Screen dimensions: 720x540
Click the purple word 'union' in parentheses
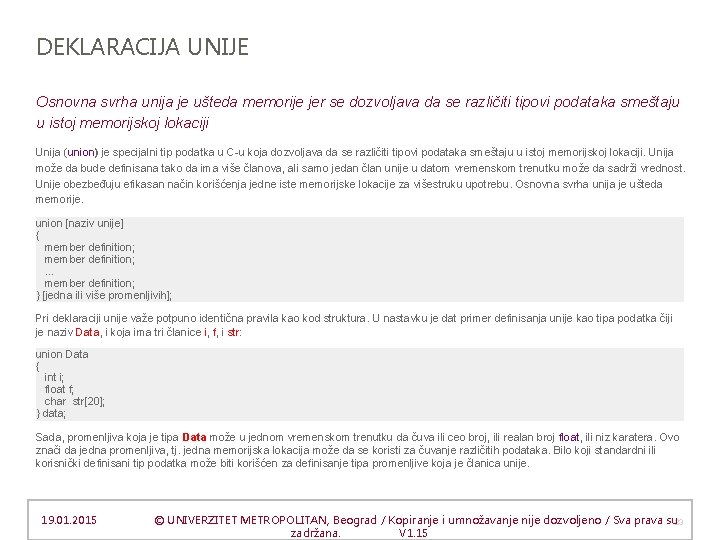pos(83,152)
